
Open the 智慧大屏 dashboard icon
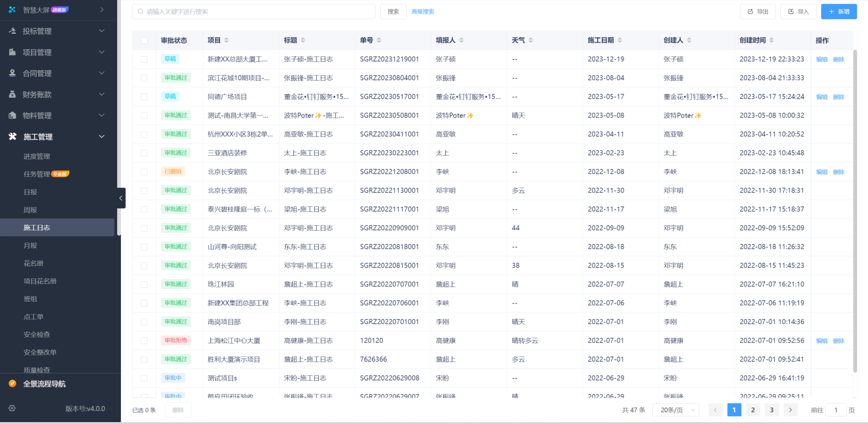pyautogui.click(x=11, y=9)
